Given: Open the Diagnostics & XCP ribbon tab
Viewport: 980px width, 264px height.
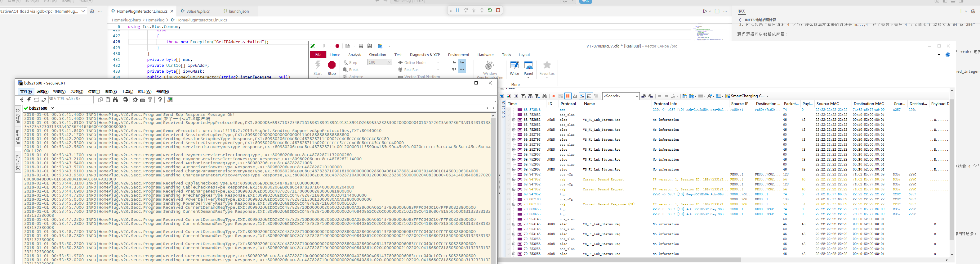Looking at the screenshot, I should 425,55.
